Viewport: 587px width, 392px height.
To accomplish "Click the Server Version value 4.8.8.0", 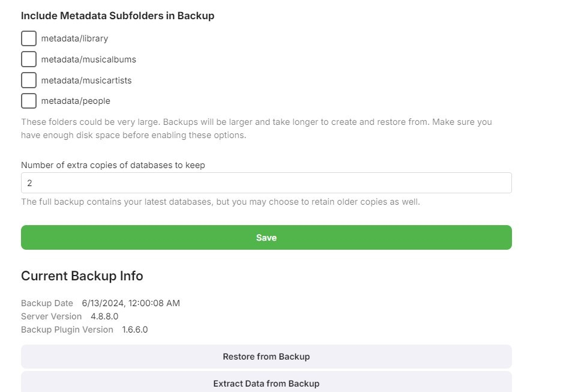I will pyautogui.click(x=104, y=316).
